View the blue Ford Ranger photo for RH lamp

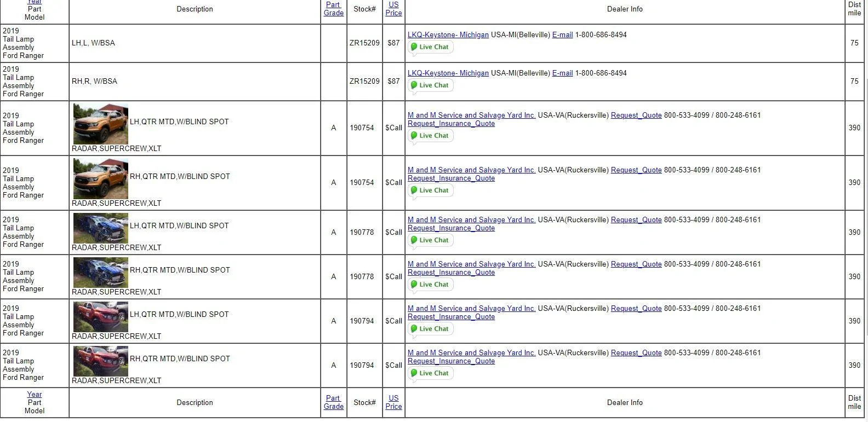[101, 273]
